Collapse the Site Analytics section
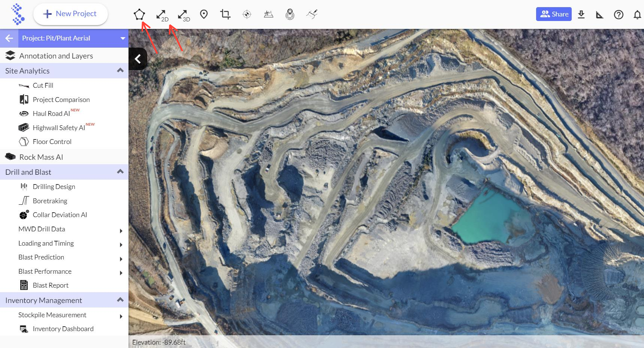 [x=120, y=70]
